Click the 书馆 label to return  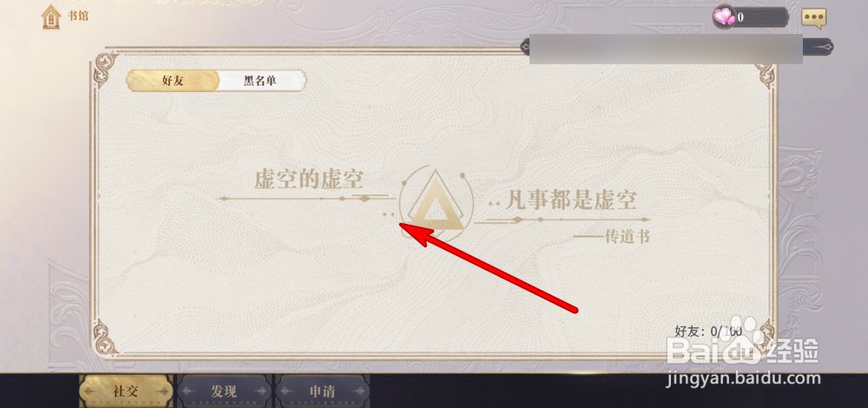[x=78, y=16]
